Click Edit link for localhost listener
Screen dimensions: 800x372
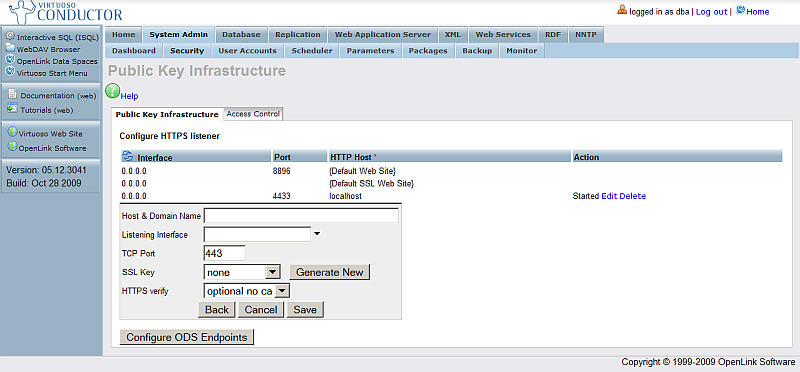(x=609, y=196)
